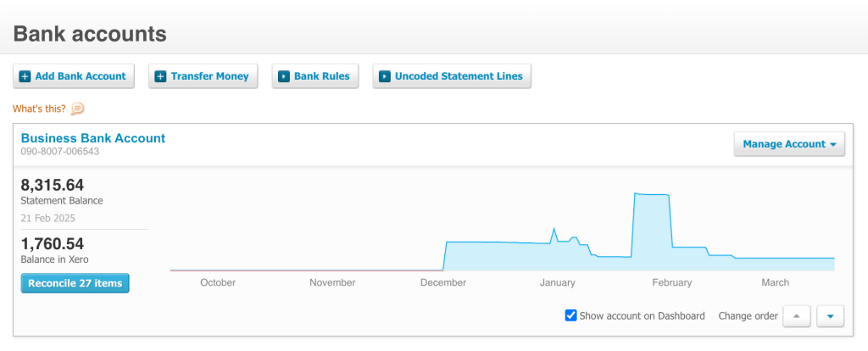
Task: Move account down with the down arrow
Action: tap(830, 316)
